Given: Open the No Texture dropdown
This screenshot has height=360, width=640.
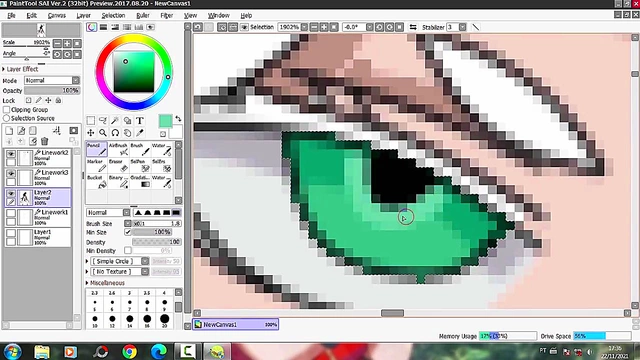Looking at the screenshot, I should 120,271.
